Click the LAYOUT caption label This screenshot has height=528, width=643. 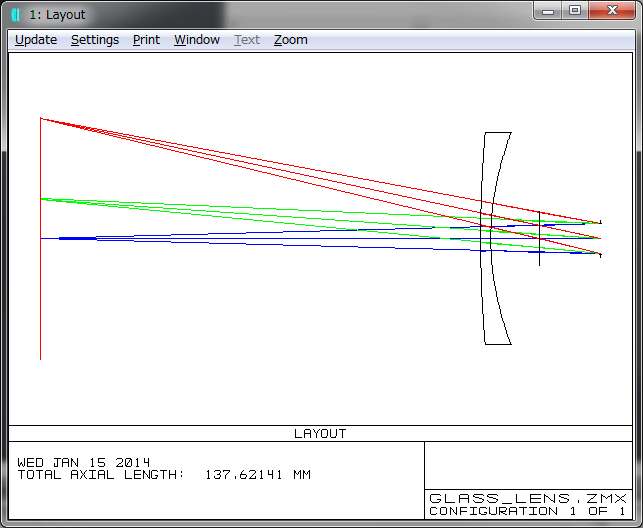[320, 434]
